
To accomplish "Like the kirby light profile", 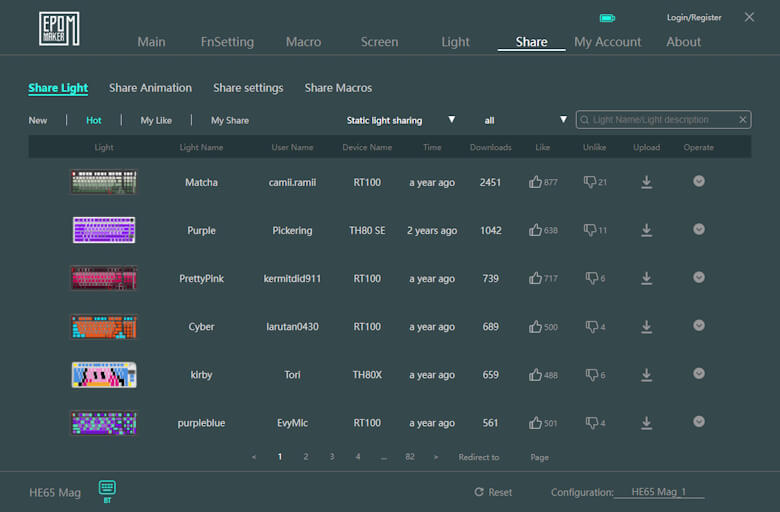I will 535,374.
